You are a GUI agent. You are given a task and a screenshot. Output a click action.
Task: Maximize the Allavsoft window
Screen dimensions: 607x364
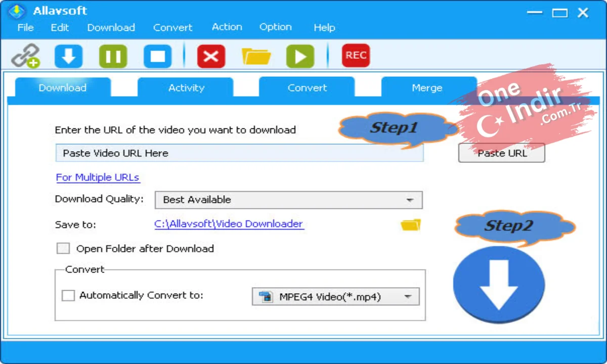(560, 13)
